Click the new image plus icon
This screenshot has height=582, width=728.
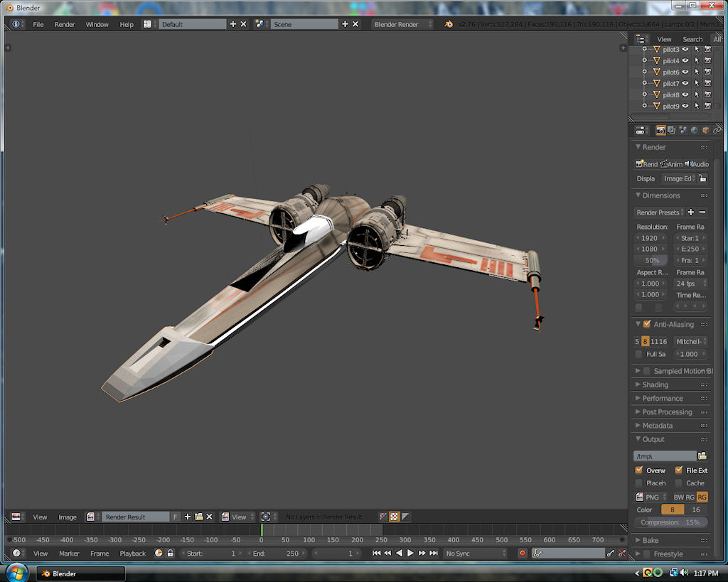188,517
